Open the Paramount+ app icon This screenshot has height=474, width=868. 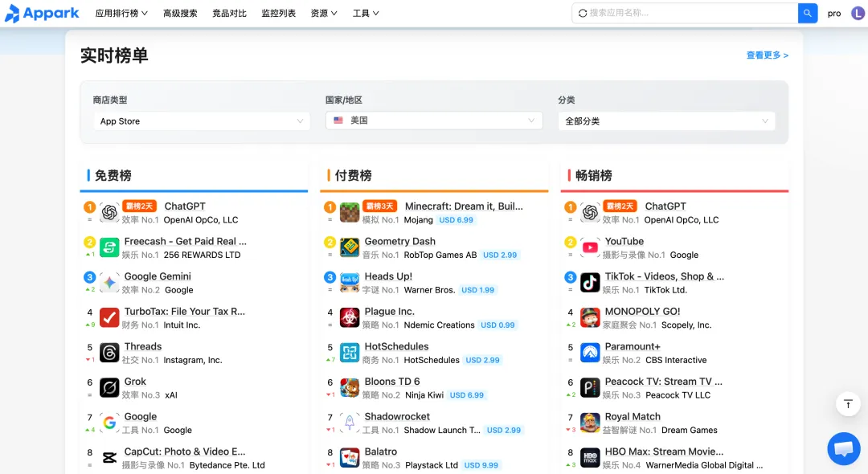pyautogui.click(x=590, y=353)
